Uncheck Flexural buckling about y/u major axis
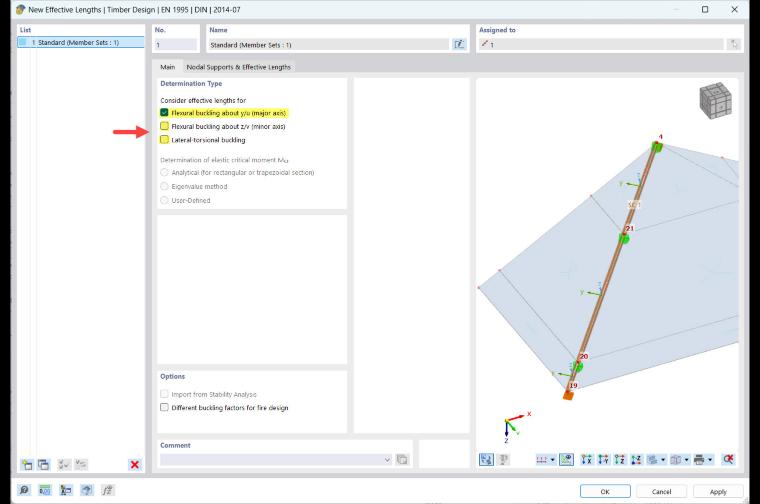 tap(164, 113)
